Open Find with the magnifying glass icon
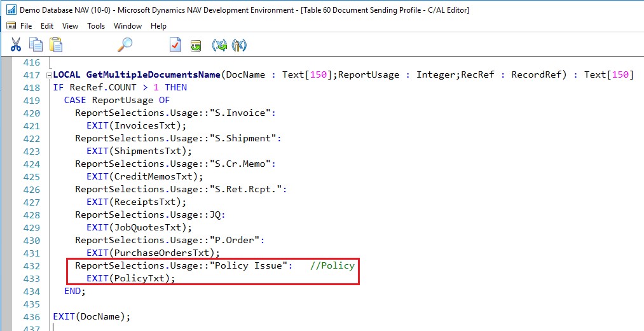644x331 pixels. point(125,45)
